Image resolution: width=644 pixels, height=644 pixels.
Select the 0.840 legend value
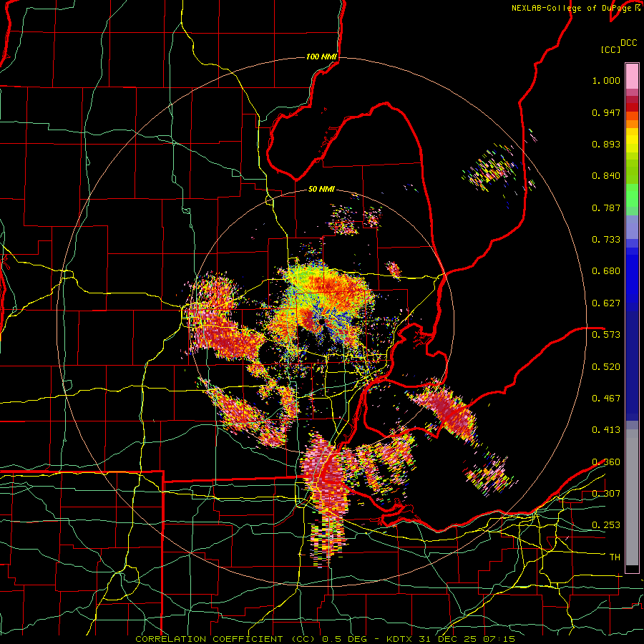point(606,176)
